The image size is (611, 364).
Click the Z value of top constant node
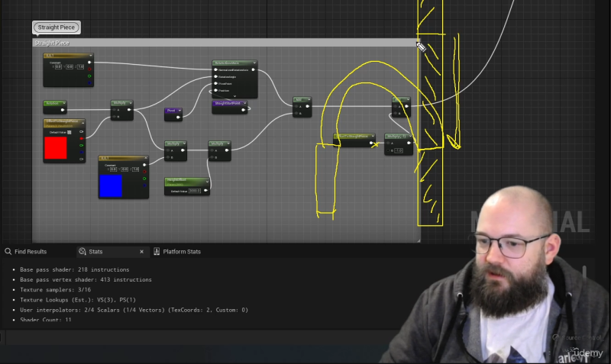click(x=79, y=66)
